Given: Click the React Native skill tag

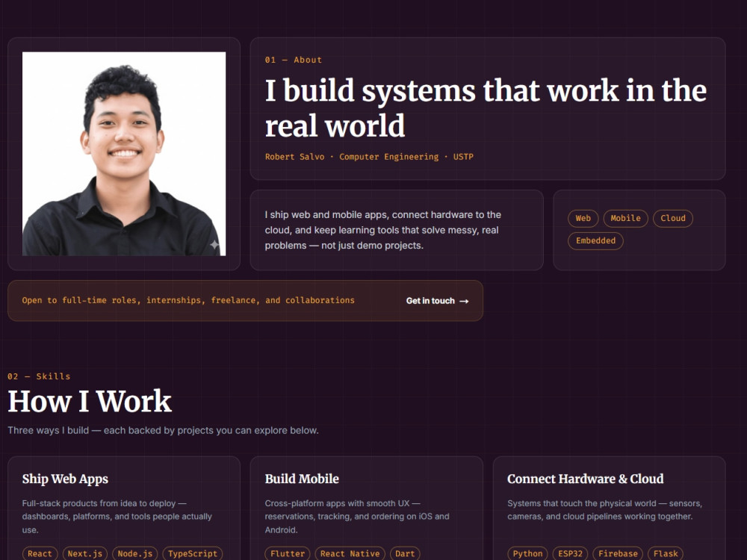Looking at the screenshot, I should pyautogui.click(x=350, y=553).
